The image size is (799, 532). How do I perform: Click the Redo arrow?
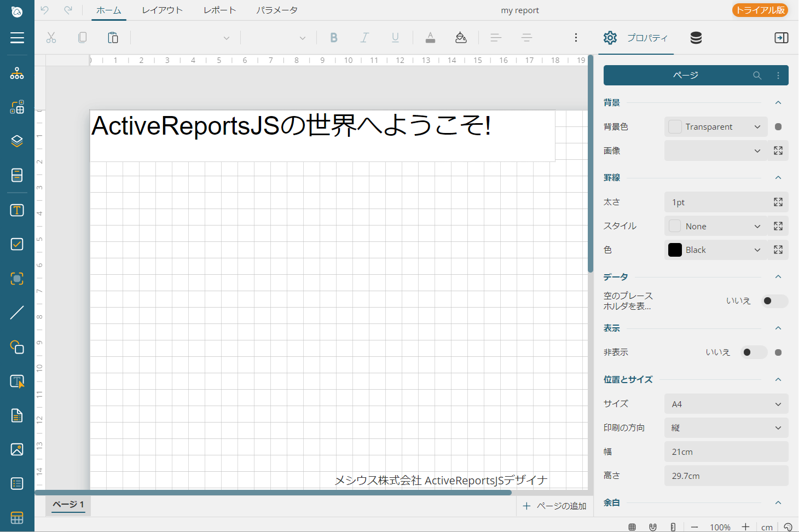(68, 10)
